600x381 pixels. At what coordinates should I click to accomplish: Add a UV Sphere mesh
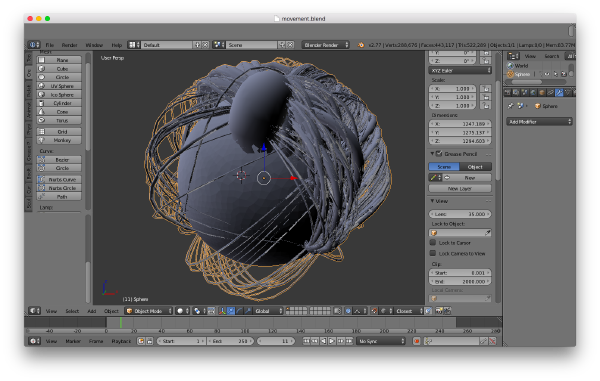coord(59,86)
